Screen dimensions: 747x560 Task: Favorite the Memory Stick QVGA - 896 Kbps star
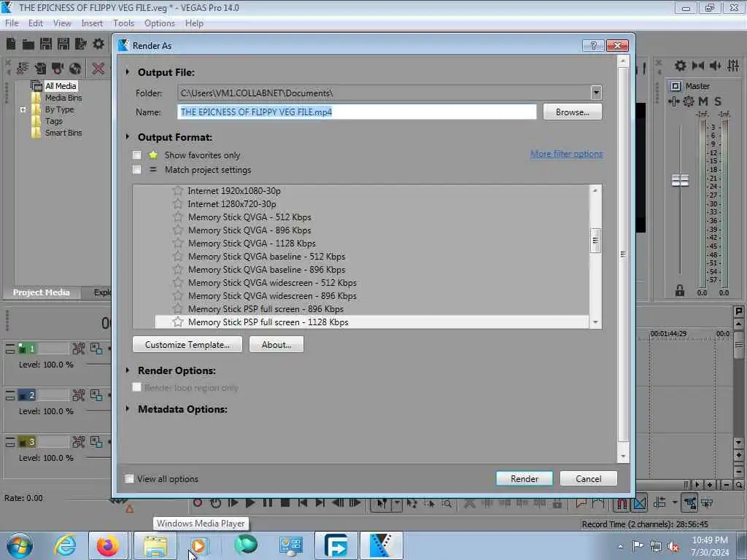(178, 230)
